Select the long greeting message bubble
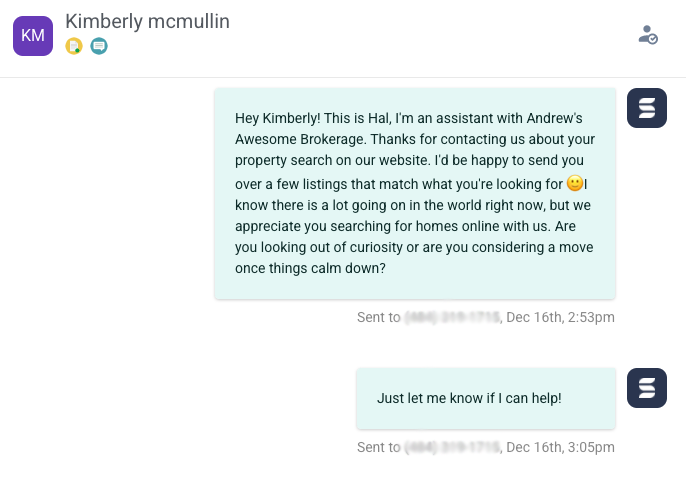Screen dimensions: 686x488 [415, 193]
